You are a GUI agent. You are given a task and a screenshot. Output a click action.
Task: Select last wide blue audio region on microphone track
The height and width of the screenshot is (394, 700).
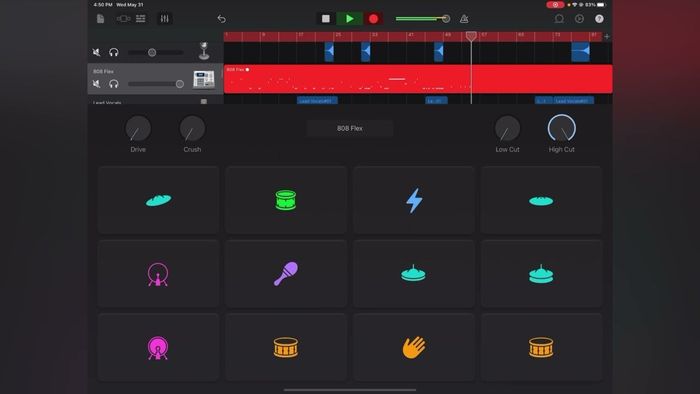580,51
